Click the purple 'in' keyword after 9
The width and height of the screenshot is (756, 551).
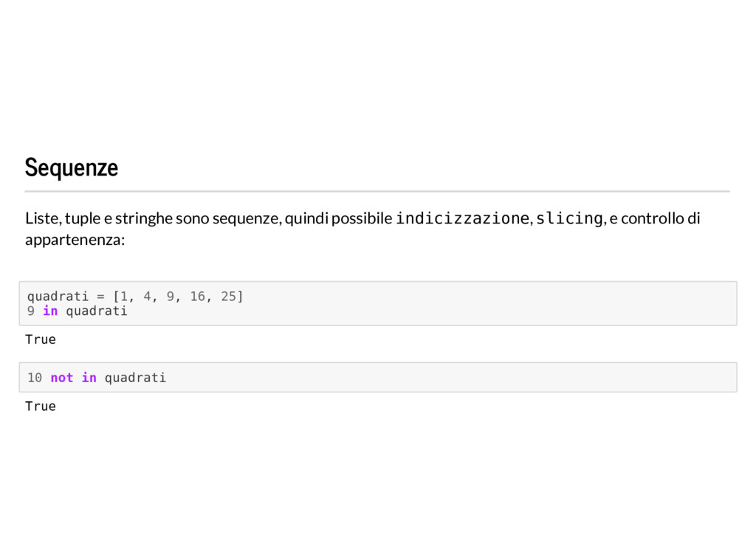[x=50, y=311]
